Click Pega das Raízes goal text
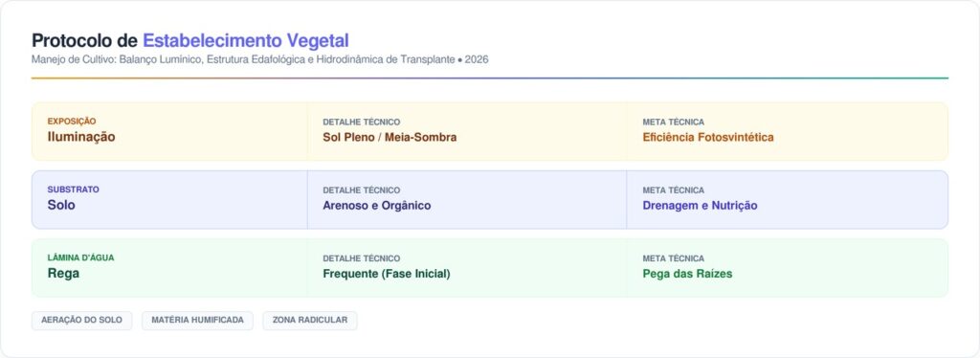 (x=687, y=274)
